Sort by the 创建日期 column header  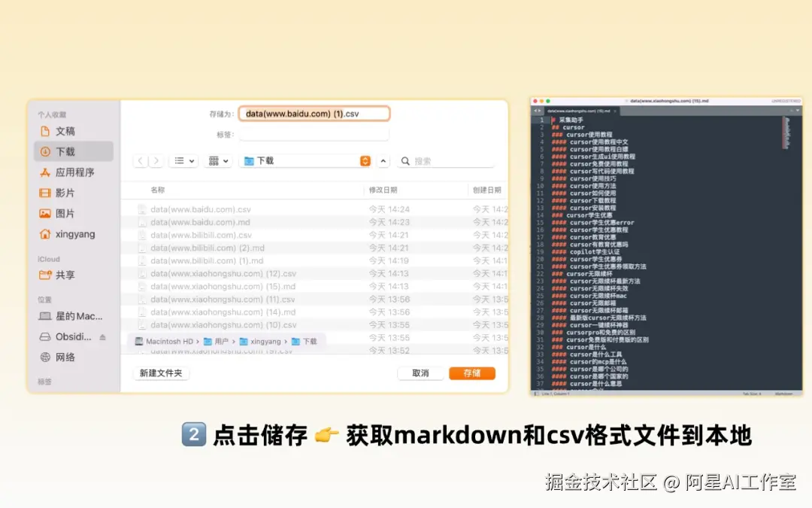(488, 190)
